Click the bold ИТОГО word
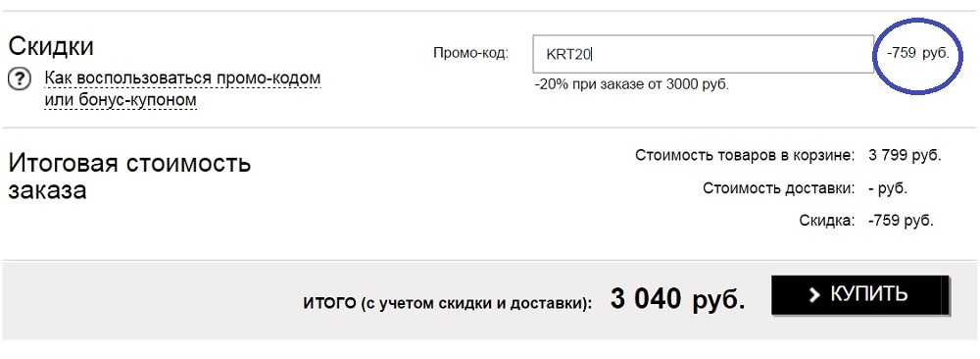The width and height of the screenshot is (980, 359). point(329,303)
